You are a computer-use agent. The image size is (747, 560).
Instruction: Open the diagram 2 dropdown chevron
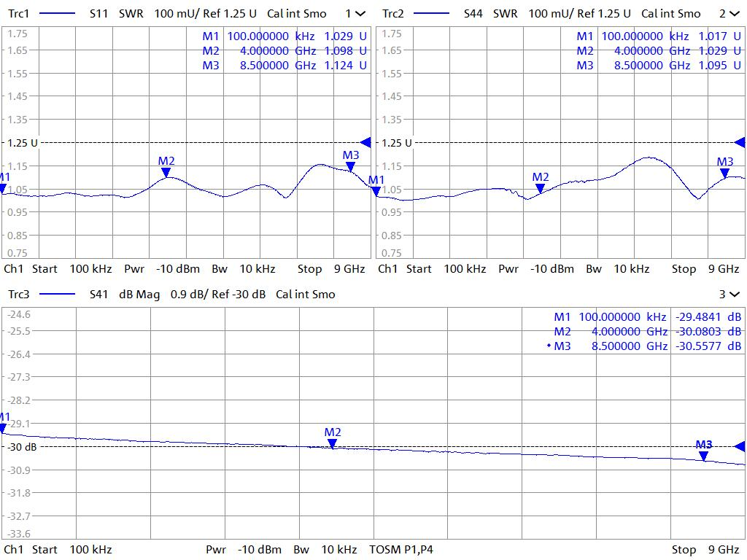[x=734, y=14]
